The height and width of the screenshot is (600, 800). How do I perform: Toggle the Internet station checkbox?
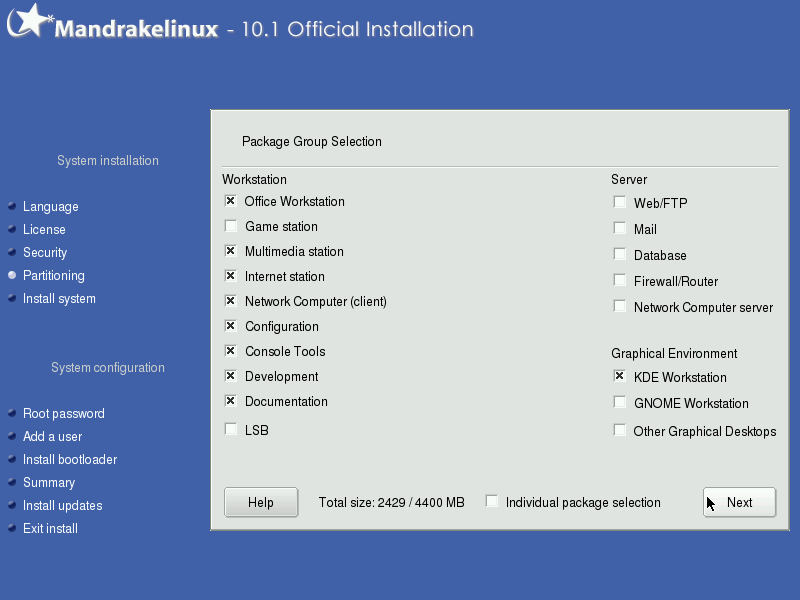tap(231, 276)
